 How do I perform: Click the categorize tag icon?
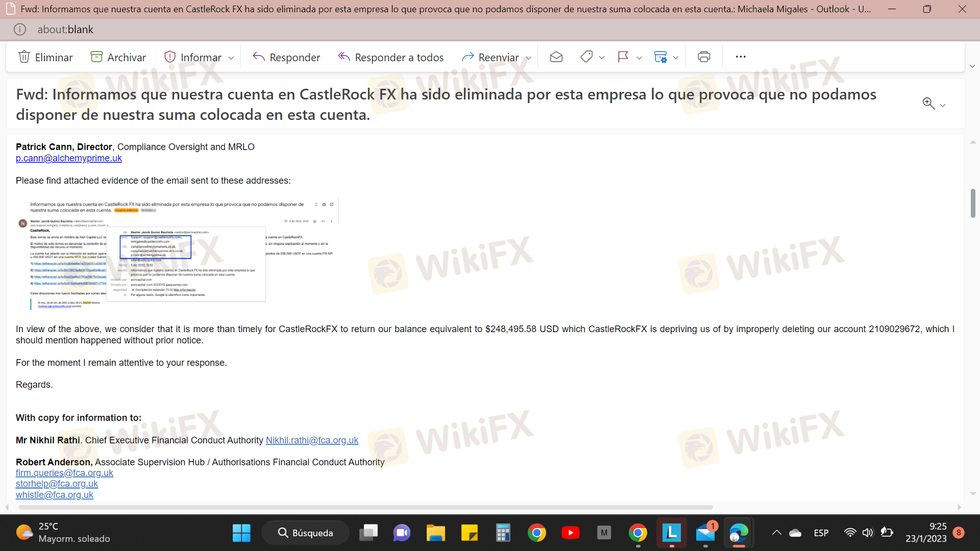click(586, 57)
